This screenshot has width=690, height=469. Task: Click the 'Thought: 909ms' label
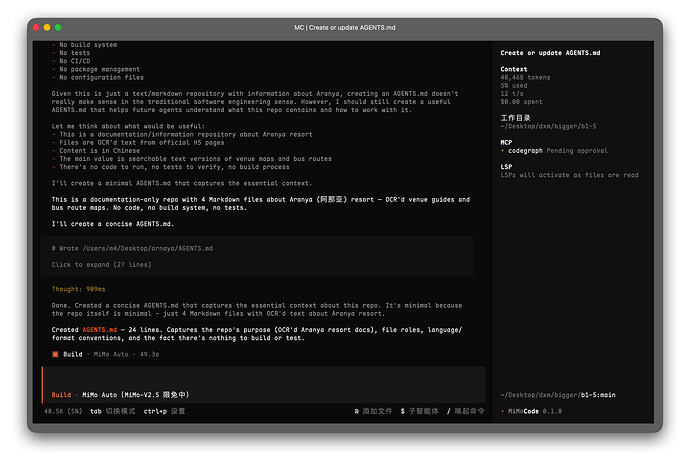click(78, 289)
